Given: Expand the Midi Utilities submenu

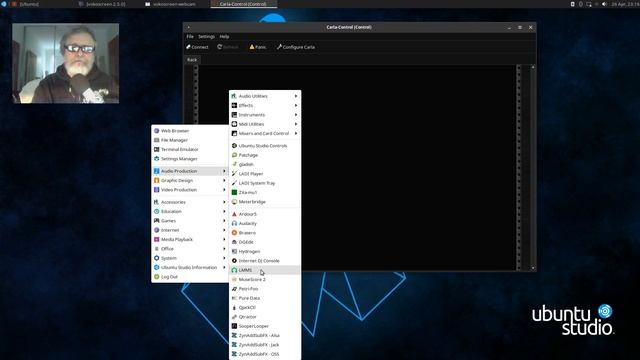Looking at the screenshot, I should pos(265,124).
